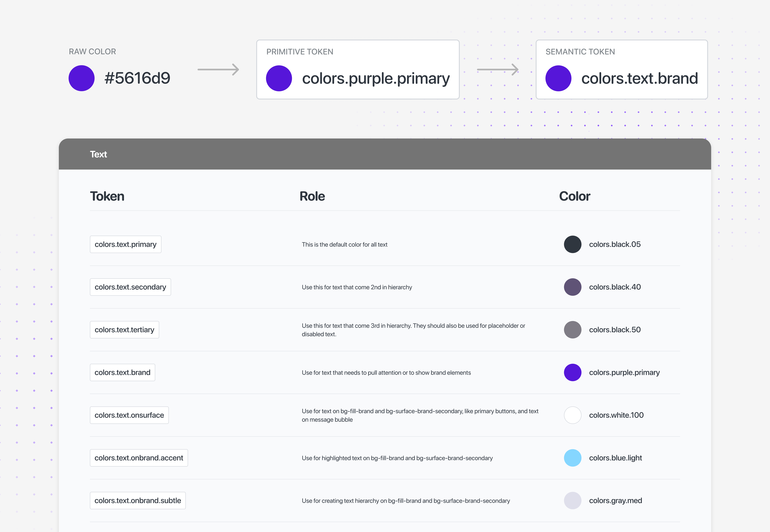Screen dimensions: 770x532
Task: Click the Text section header title
Action: pos(98,154)
